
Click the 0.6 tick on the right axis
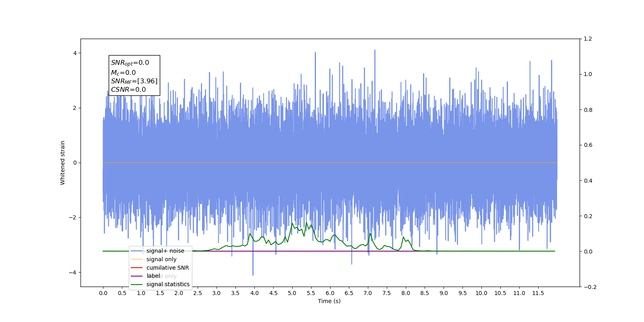coord(588,145)
